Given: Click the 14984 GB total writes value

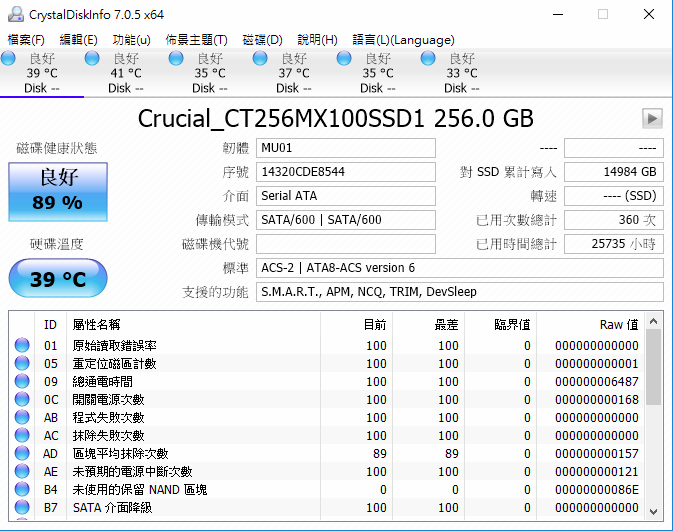Looking at the screenshot, I should click(x=614, y=172).
